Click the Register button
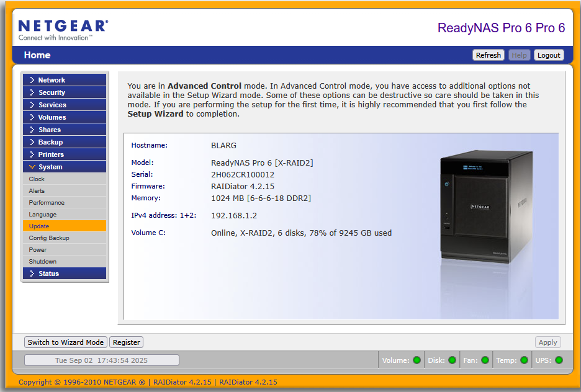This screenshot has height=392, width=581. (127, 342)
